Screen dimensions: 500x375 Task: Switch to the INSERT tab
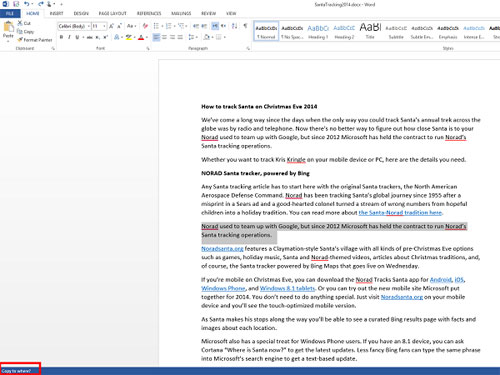pyautogui.click(x=56, y=13)
